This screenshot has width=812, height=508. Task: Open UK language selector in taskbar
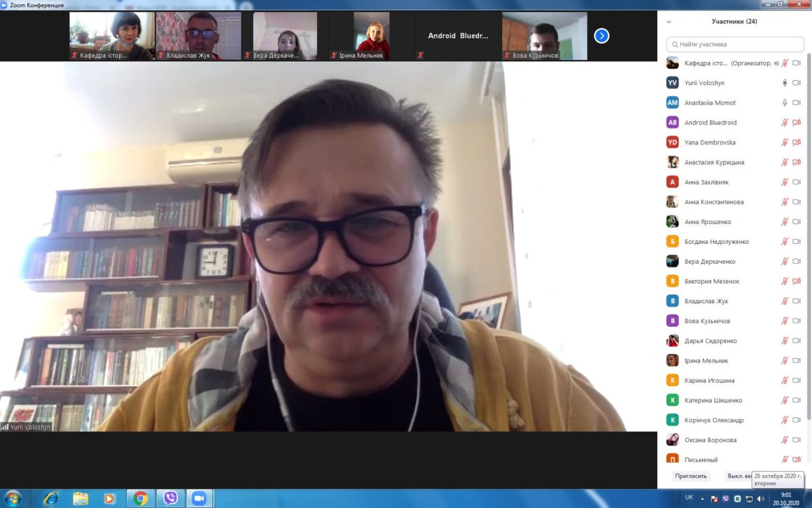[689, 498]
